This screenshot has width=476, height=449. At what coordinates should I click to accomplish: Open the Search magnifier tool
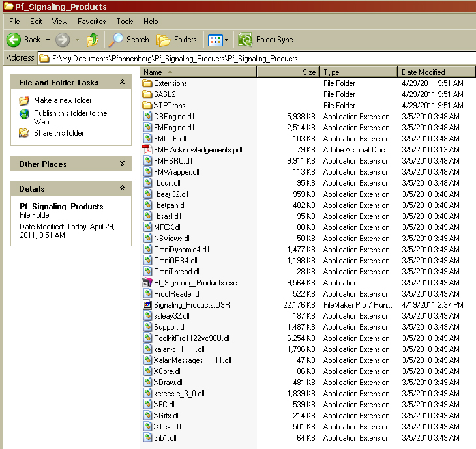[x=116, y=40]
